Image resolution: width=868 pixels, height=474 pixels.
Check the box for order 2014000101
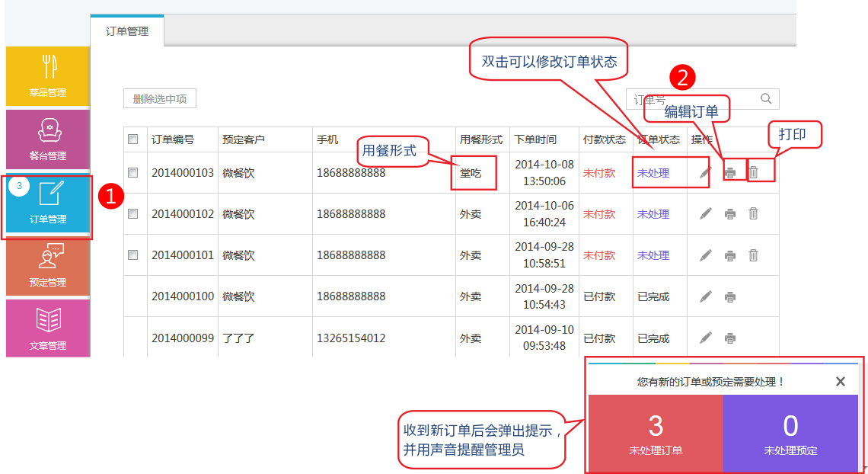pyautogui.click(x=133, y=255)
